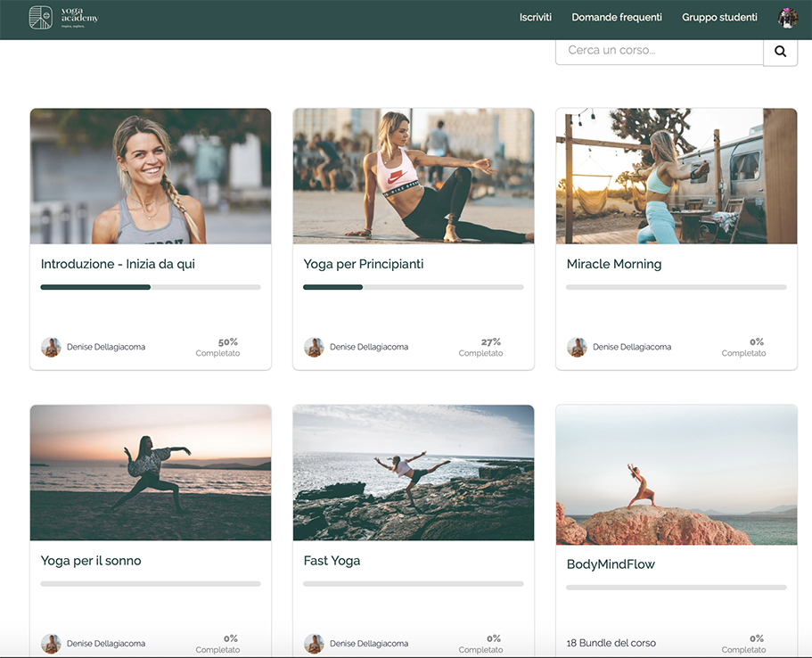Viewport: 812px width, 658px height.
Task: Click instructor avatar on Miracle Morning card
Action: click(x=577, y=347)
